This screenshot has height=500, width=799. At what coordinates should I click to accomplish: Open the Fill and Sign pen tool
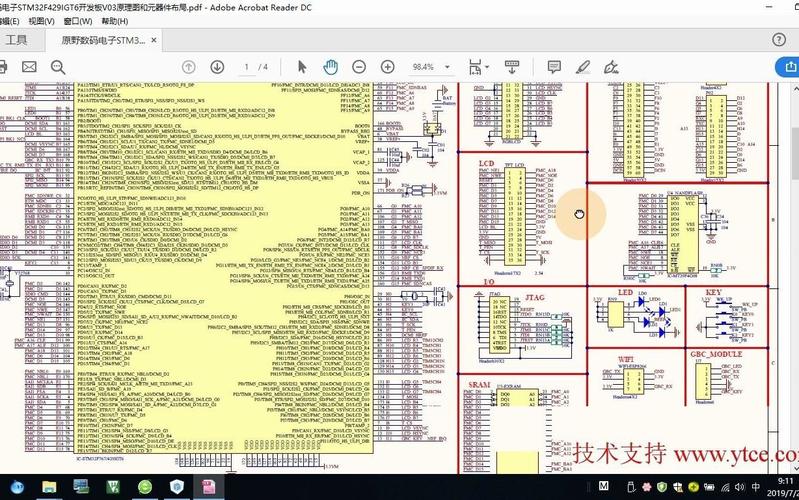click(x=611, y=67)
